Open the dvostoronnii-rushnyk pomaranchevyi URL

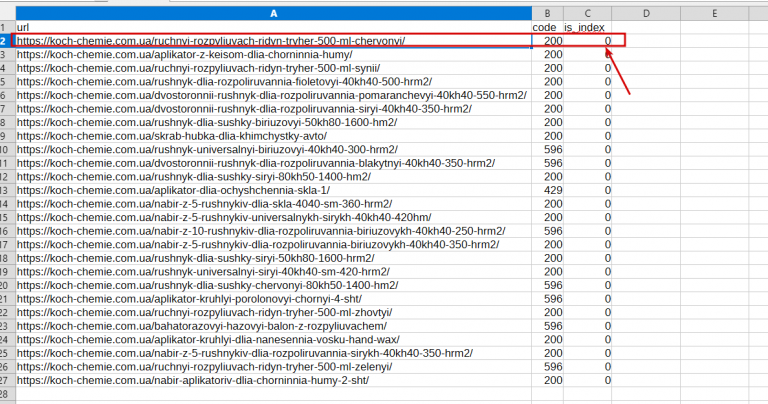[x=272, y=95]
